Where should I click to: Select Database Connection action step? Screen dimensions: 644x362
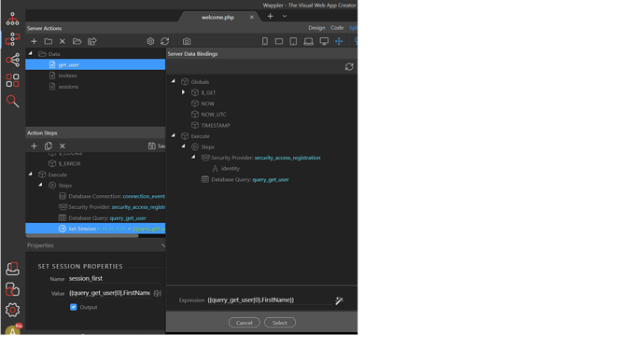[112, 196]
